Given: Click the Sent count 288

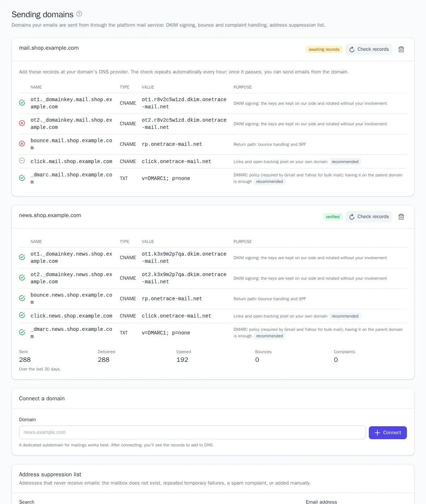Looking at the screenshot, I should pyautogui.click(x=25, y=360).
